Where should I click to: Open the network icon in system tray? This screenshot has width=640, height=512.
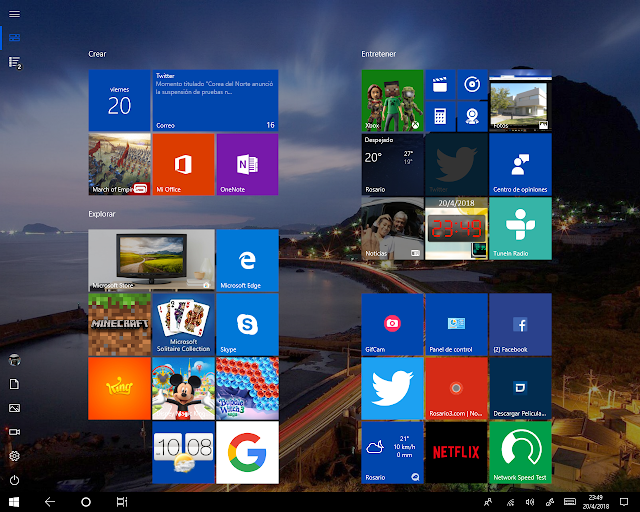(x=510, y=502)
